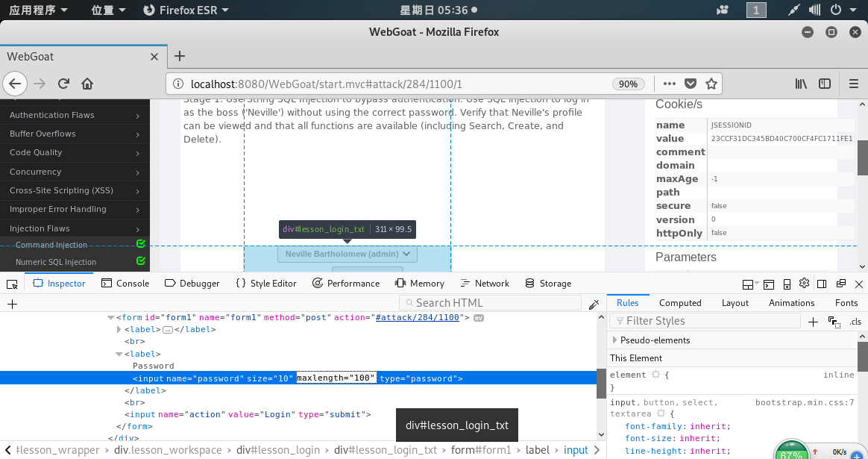Open DevTools in separate window
The width and height of the screenshot is (868, 459).
pyautogui.click(x=841, y=284)
